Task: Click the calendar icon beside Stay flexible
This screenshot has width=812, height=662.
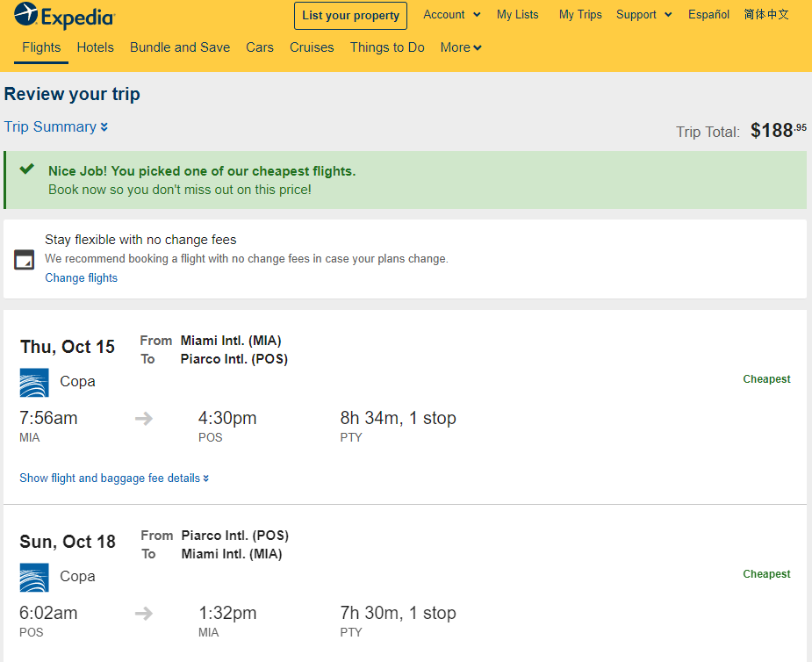Action: [x=24, y=260]
